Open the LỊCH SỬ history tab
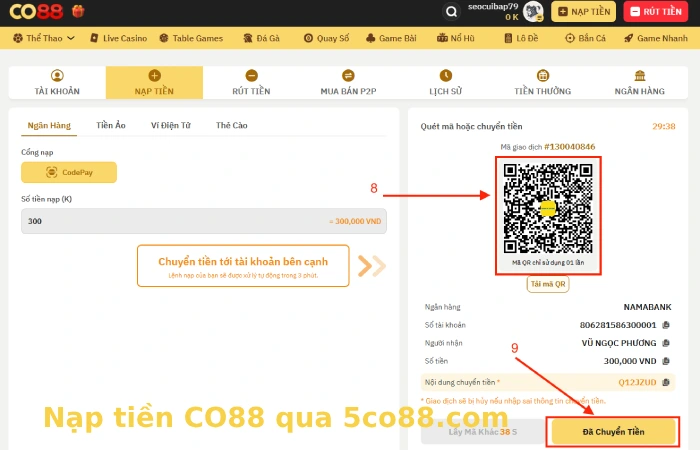 click(x=446, y=83)
